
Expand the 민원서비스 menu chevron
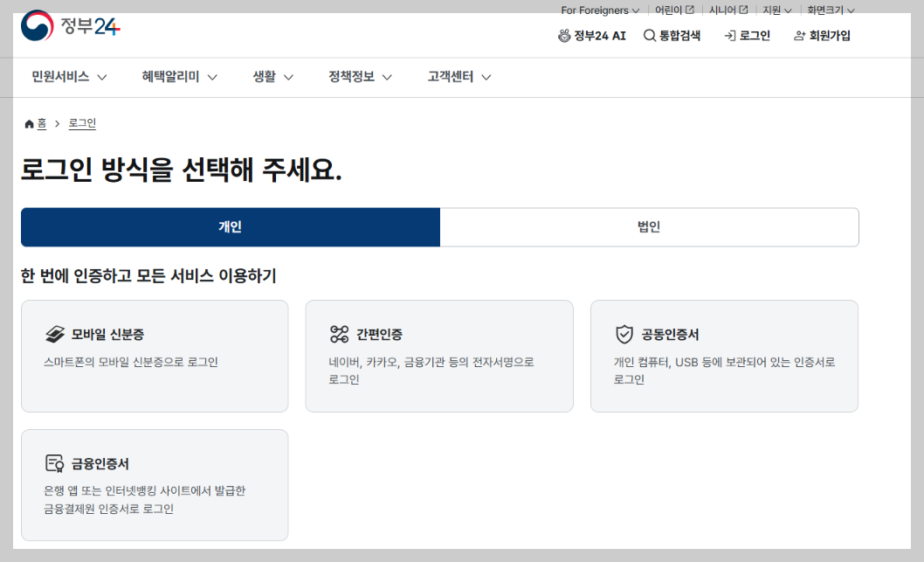102,77
